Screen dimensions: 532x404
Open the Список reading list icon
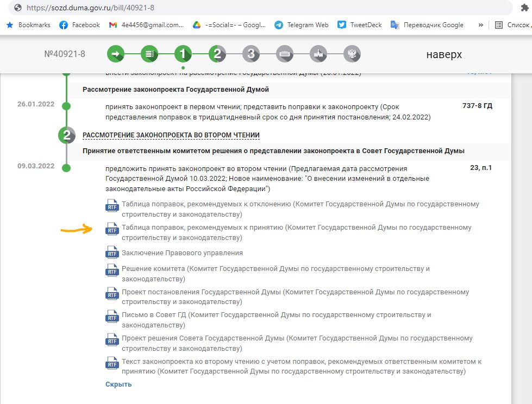click(x=499, y=25)
